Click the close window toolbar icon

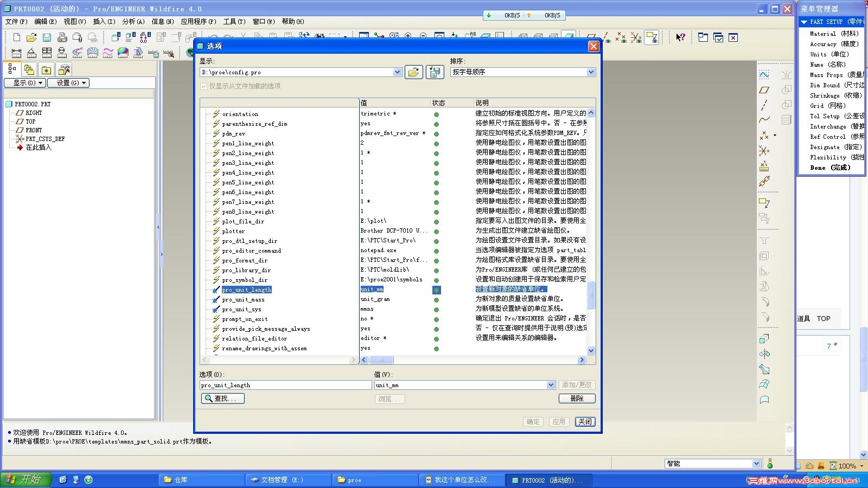point(733,37)
